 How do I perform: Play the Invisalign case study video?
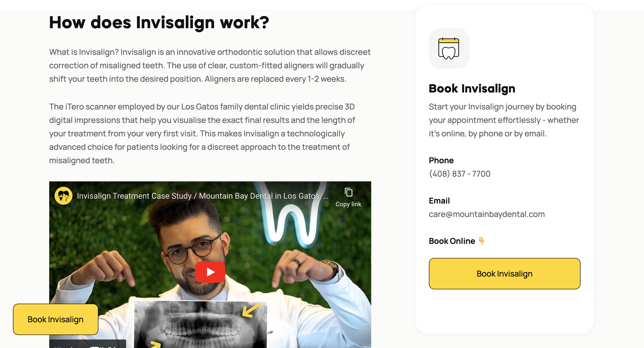[210, 272]
